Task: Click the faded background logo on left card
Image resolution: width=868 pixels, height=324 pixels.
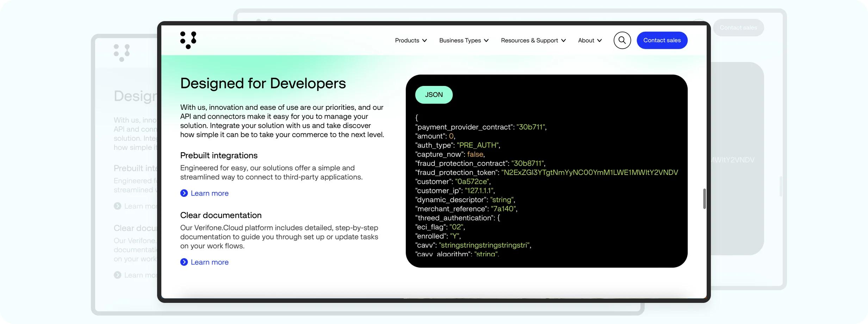Action: click(122, 53)
